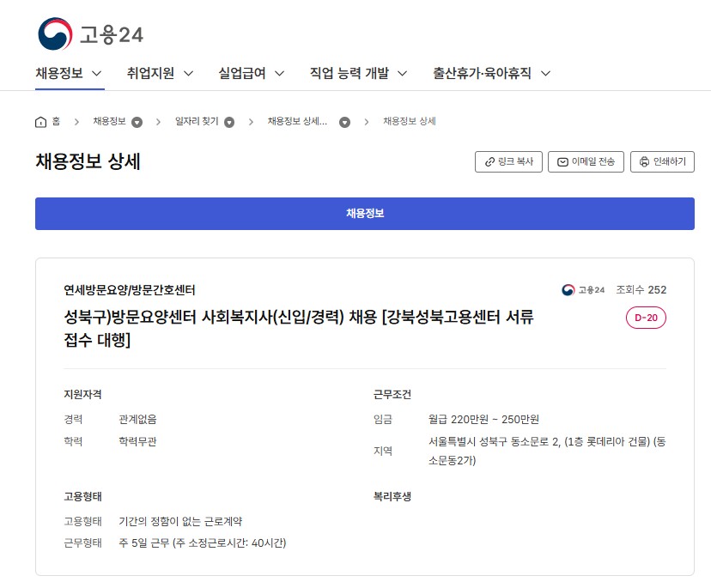The width and height of the screenshot is (711, 588).
Task: Open dropdown beside 채용정보 breadcrumb
Action: point(137,122)
